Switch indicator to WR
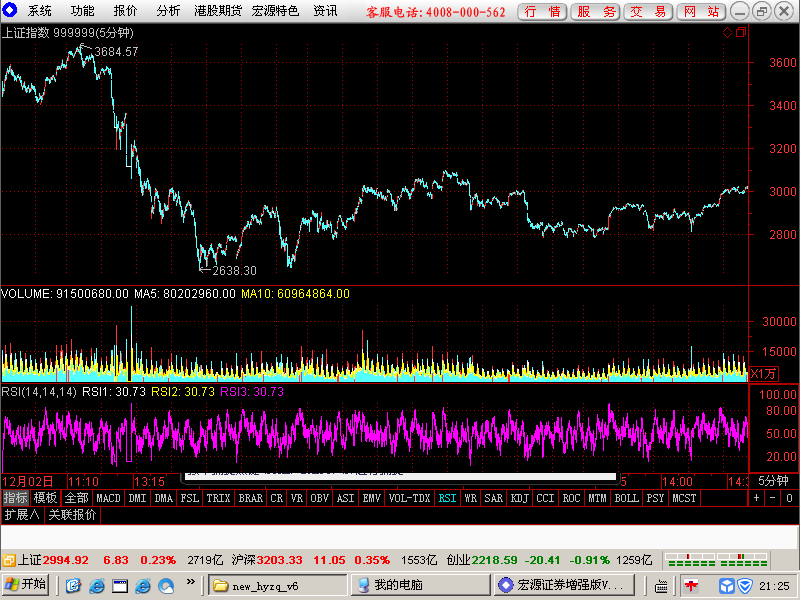Viewport: 800px width, 600px height. coord(470,498)
